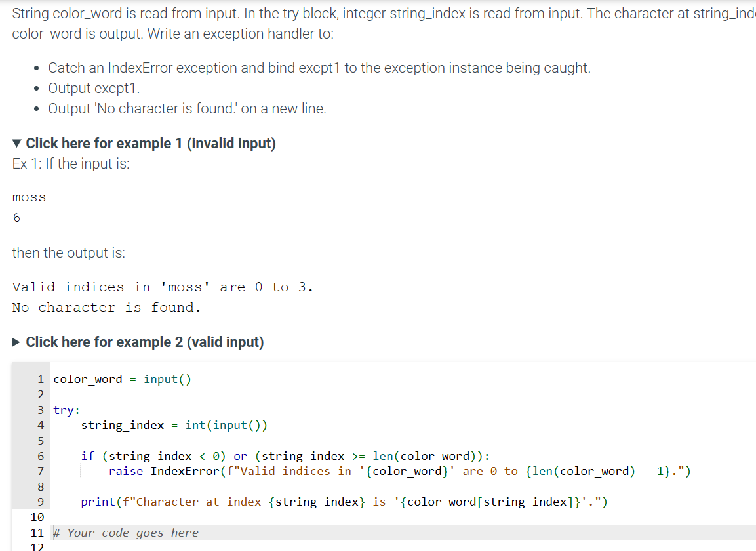
Task: Click the heading 'Click here for example 2 (valid input)'
Action: pos(144,342)
